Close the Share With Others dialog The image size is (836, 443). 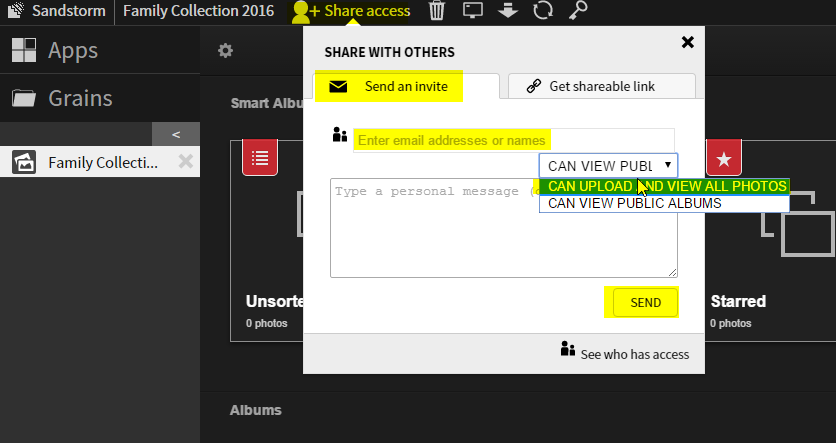687,42
